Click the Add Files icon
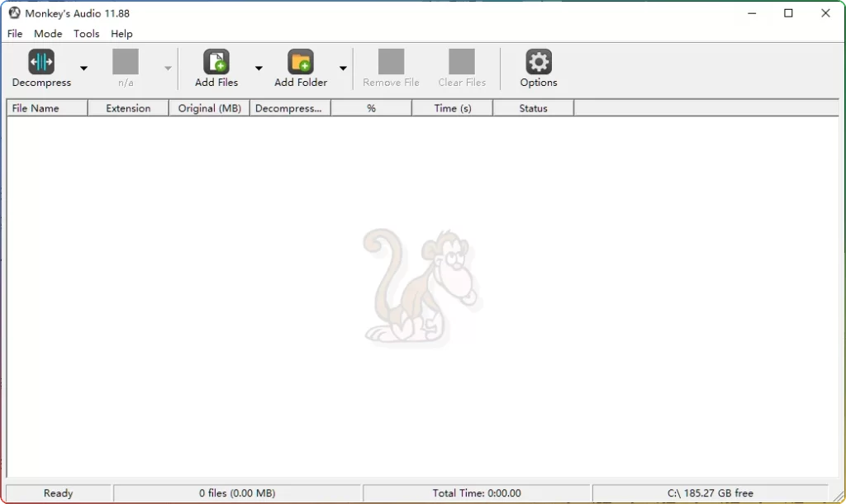 click(216, 62)
